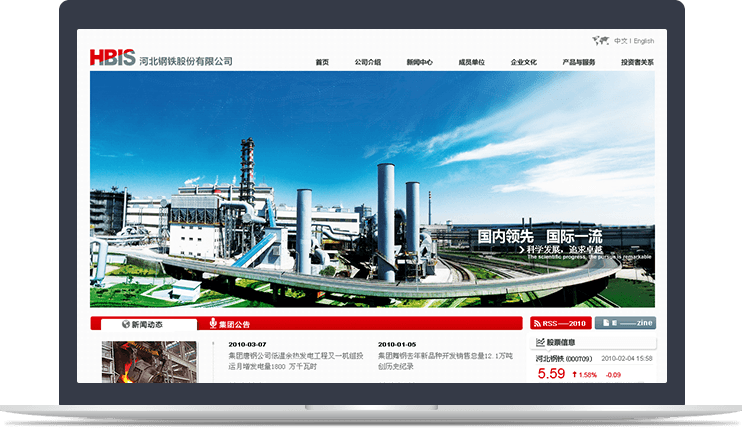Open the 公司介绍 menu
Image resolution: width=742 pixels, height=429 pixels.
pyautogui.click(x=367, y=62)
